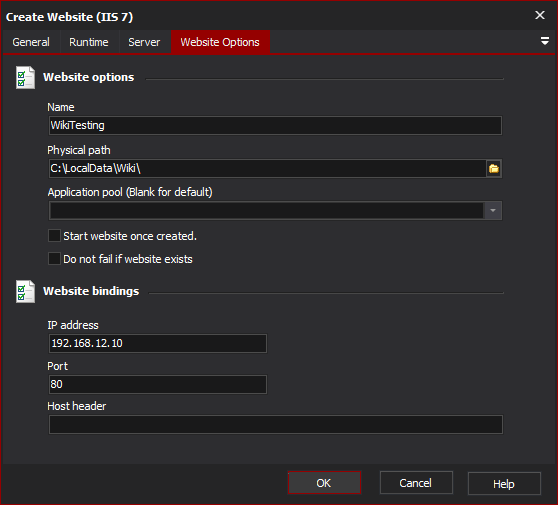
Task: Expand the Application pool dropdown arrow
Action: 493,210
